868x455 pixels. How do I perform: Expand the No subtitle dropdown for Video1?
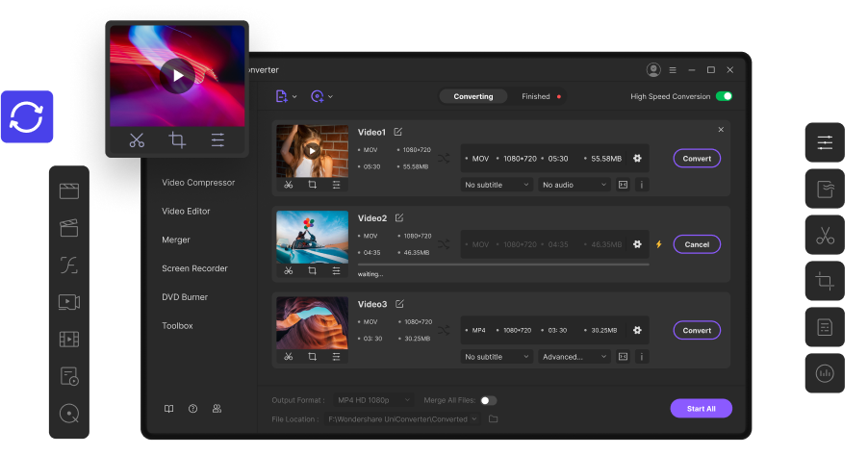pyautogui.click(x=497, y=185)
